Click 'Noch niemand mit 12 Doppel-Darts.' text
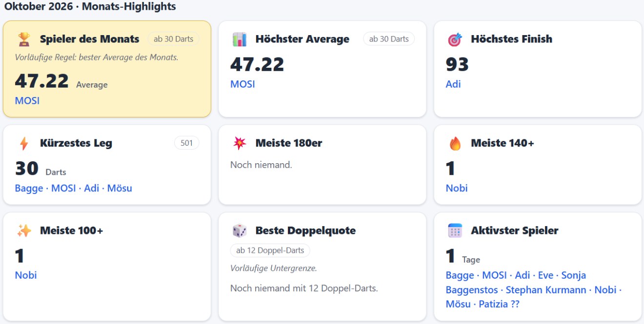The image size is (644, 324). [x=304, y=288]
